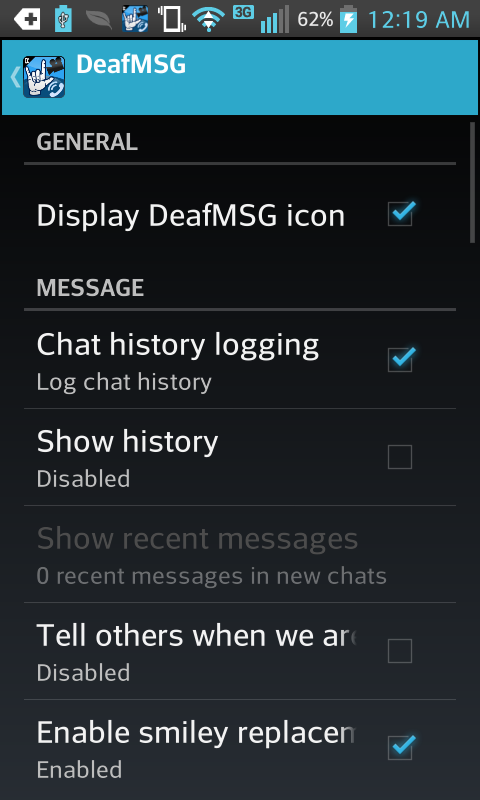Tap the phone vibrate icon in status bar

170,19
